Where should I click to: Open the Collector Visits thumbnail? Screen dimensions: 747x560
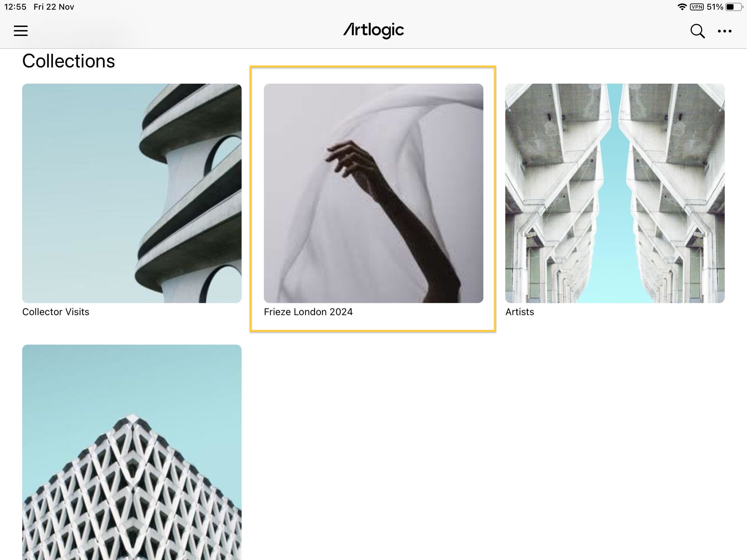(132, 193)
